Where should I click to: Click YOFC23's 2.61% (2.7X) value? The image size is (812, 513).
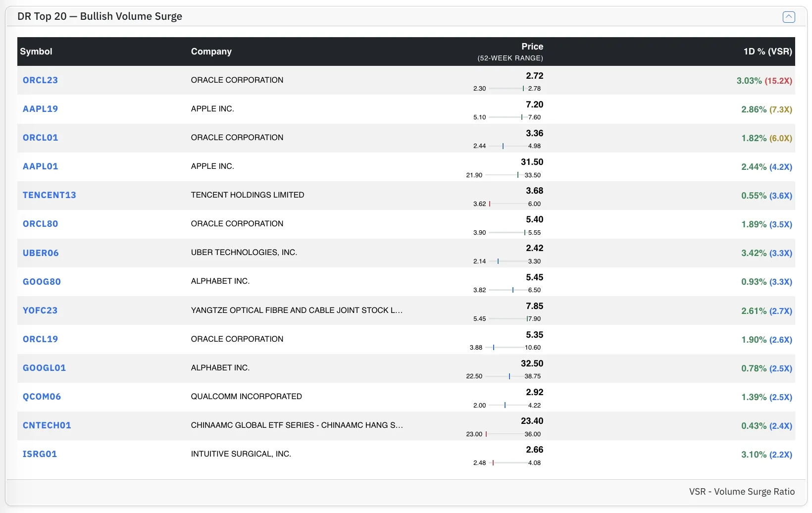coord(766,311)
